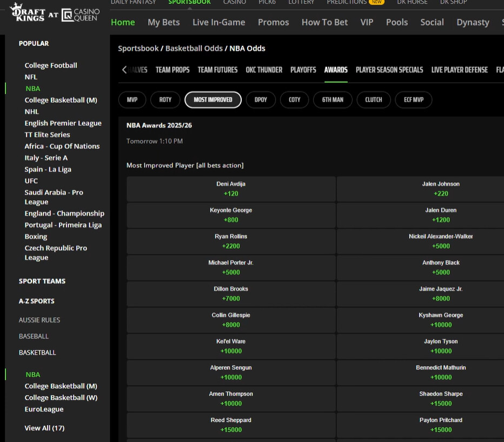The image size is (504, 442).
Task: Select Deni Avdija at +120 odds
Action: pos(231,189)
